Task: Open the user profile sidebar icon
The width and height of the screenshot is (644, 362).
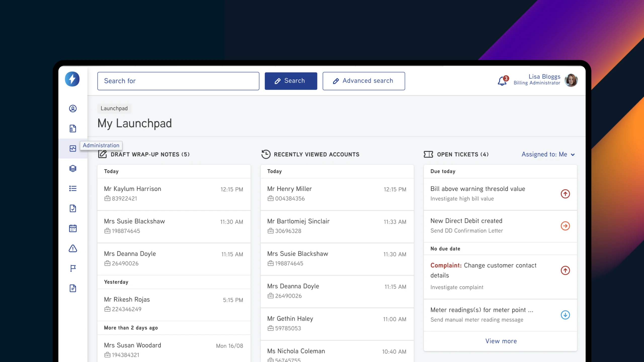Action: pyautogui.click(x=73, y=109)
